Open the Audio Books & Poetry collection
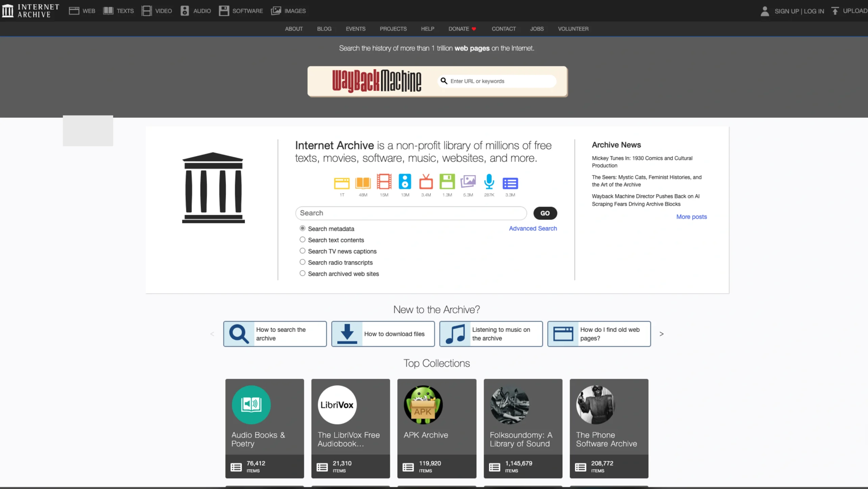The height and width of the screenshot is (489, 868). pos(264,428)
